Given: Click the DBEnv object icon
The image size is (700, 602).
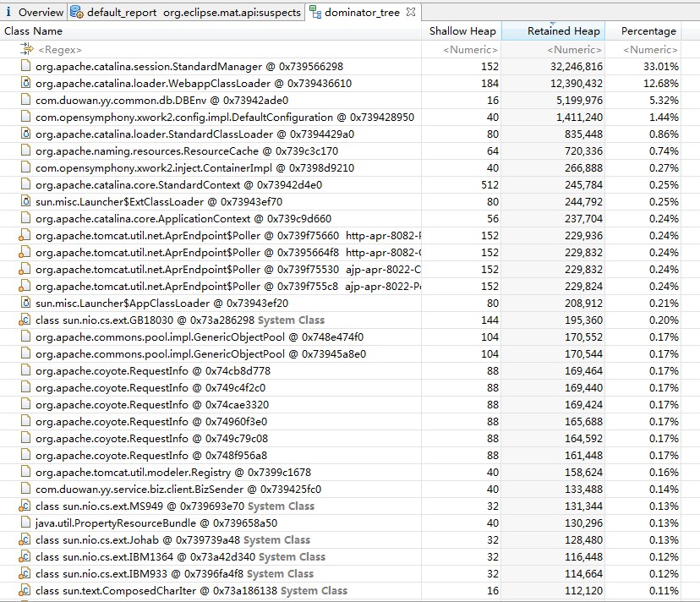Looking at the screenshot, I should point(26,100).
